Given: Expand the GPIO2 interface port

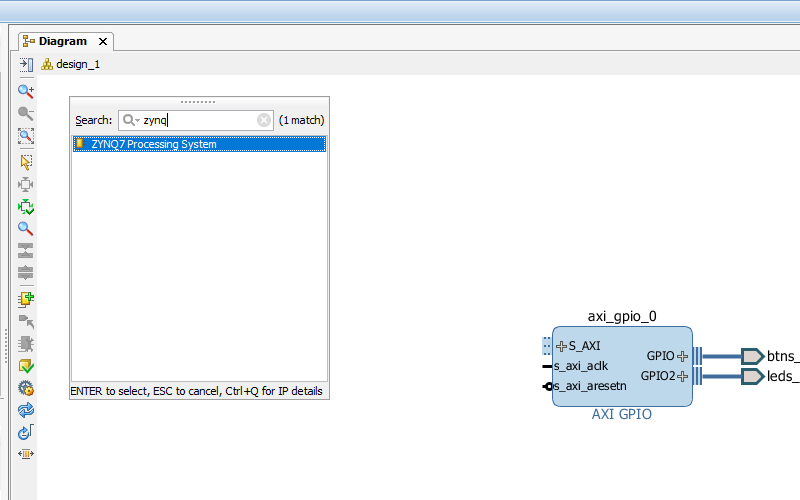Looking at the screenshot, I should point(682,377).
